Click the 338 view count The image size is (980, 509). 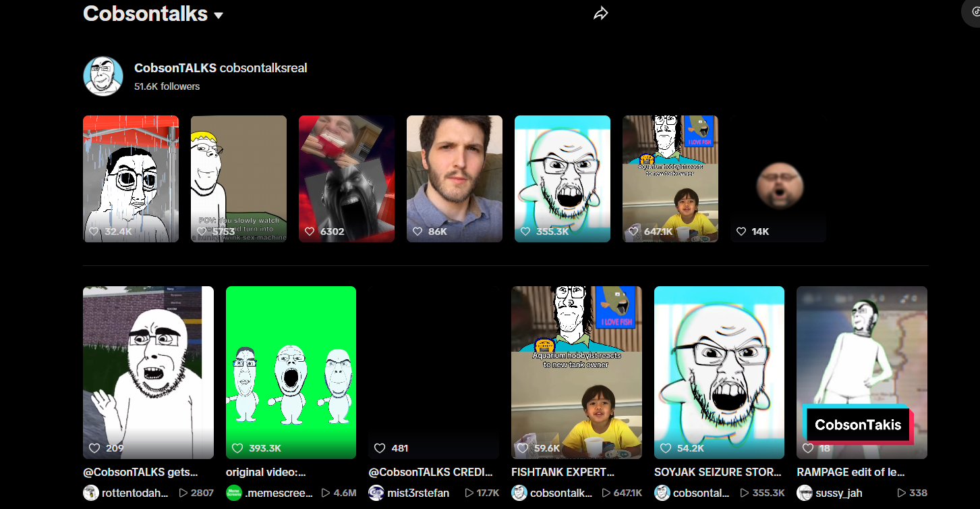(x=918, y=493)
